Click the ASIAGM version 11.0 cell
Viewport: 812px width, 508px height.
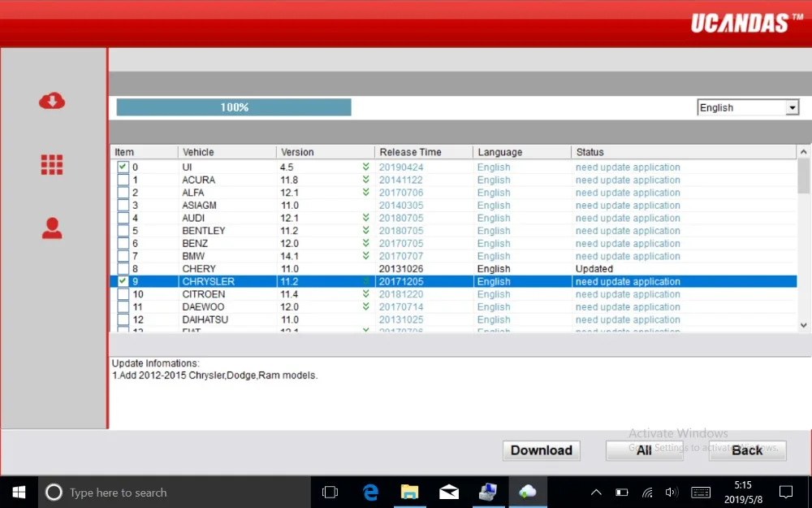(290, 206)
